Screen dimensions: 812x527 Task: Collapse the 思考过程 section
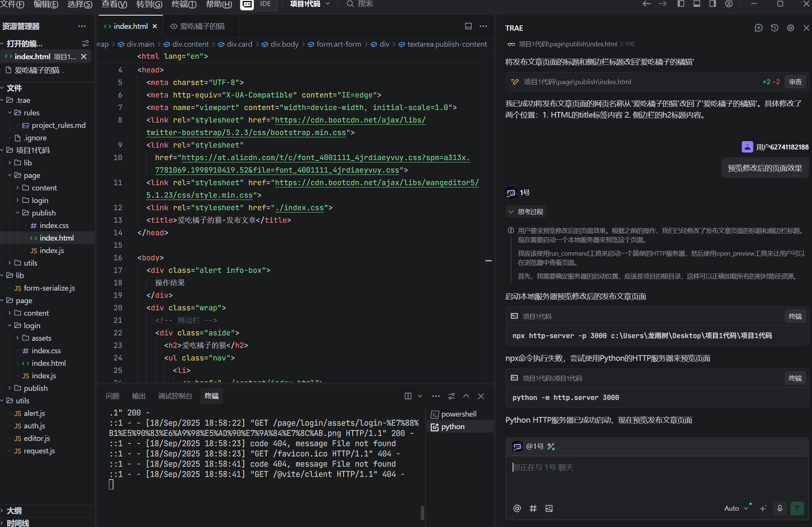click(x=526, y=212)
